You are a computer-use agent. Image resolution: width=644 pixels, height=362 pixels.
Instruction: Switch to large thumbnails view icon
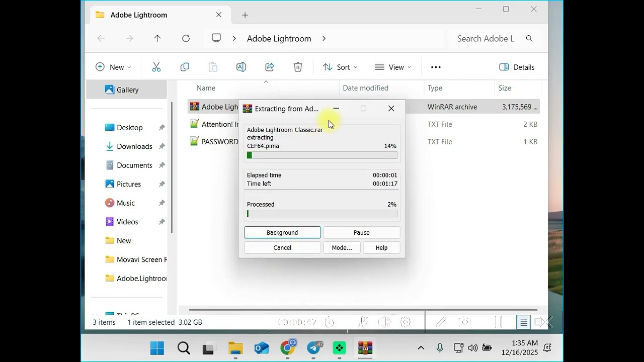(538, 322)
